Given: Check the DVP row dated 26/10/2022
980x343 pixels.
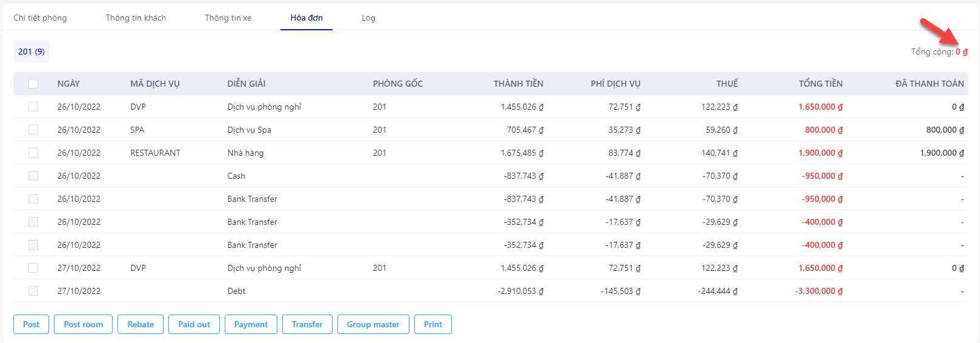Looking at the screenshot, I should point(33,107).
